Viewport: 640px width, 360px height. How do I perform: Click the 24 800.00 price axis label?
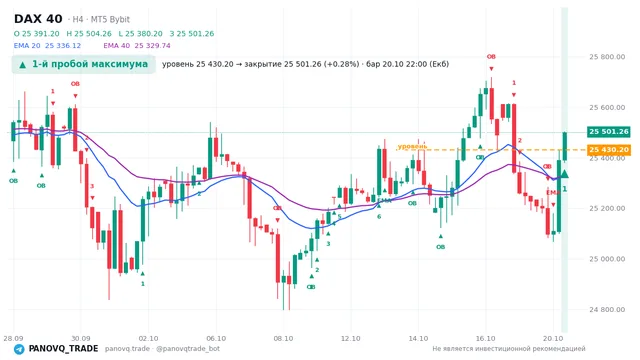click(x=607, y=310)
